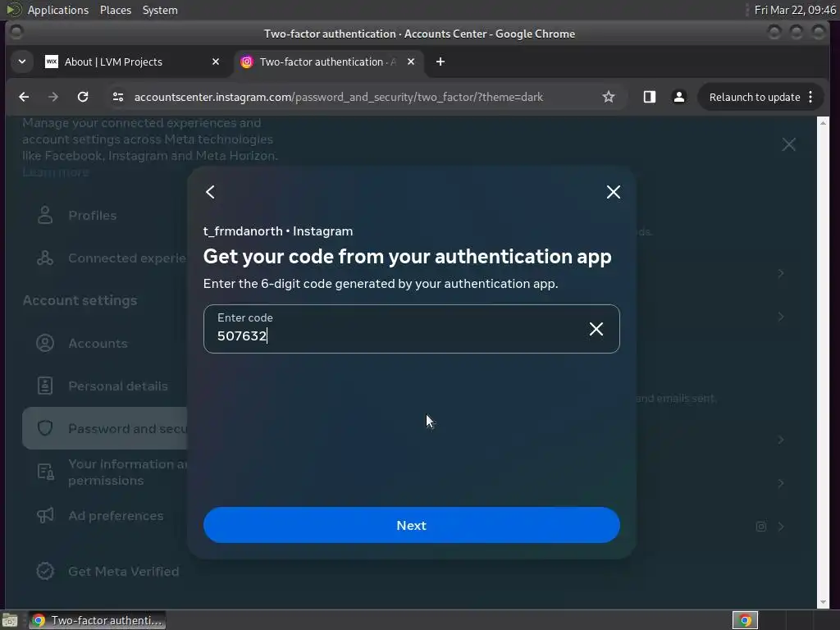Open the System menu
The height and width of the screenshot is (630, 840).
[160, 10]
